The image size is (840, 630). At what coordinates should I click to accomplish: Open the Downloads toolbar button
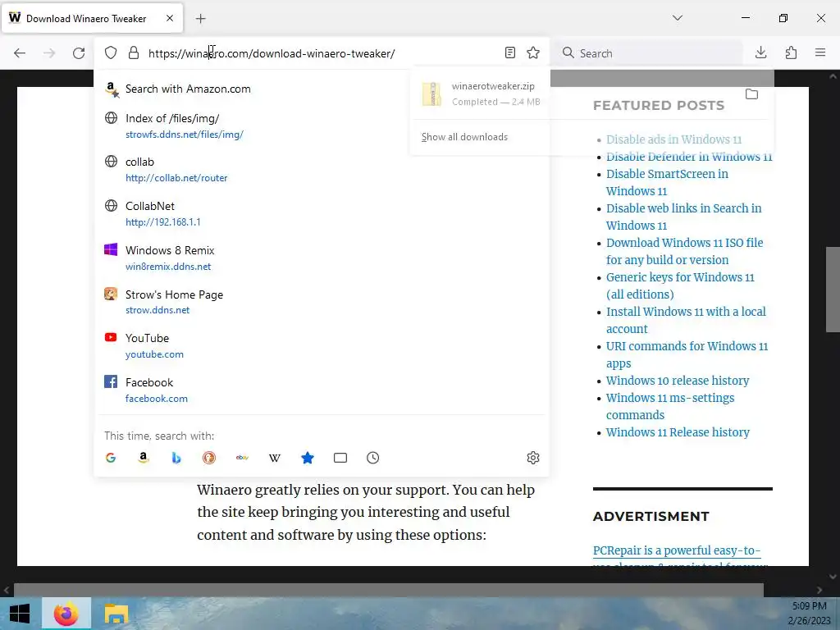pos(760,52)
